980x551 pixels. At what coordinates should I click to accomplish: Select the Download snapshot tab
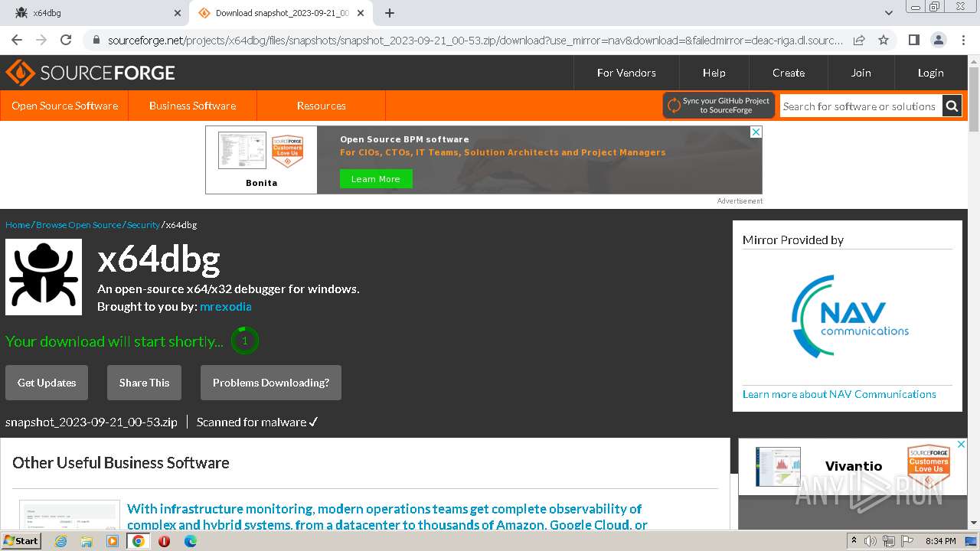[281, 13]
